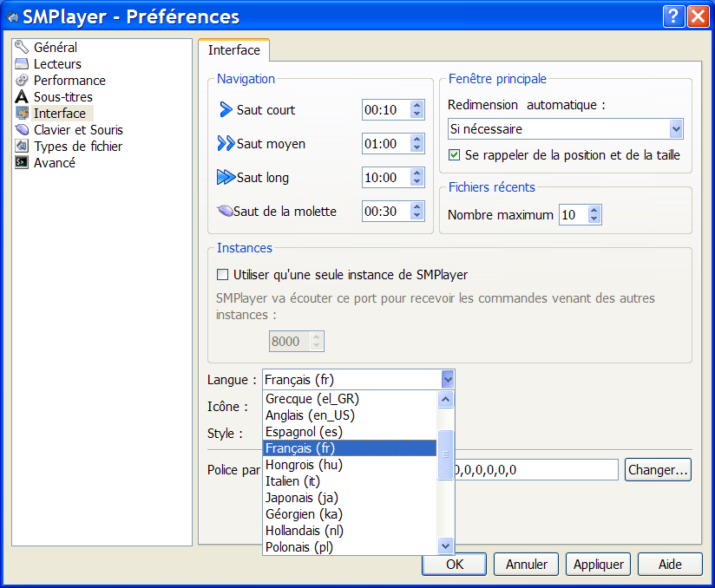Close the Préférences dialog window
Screen dimensions: 715x588
[x=698, y=16]
